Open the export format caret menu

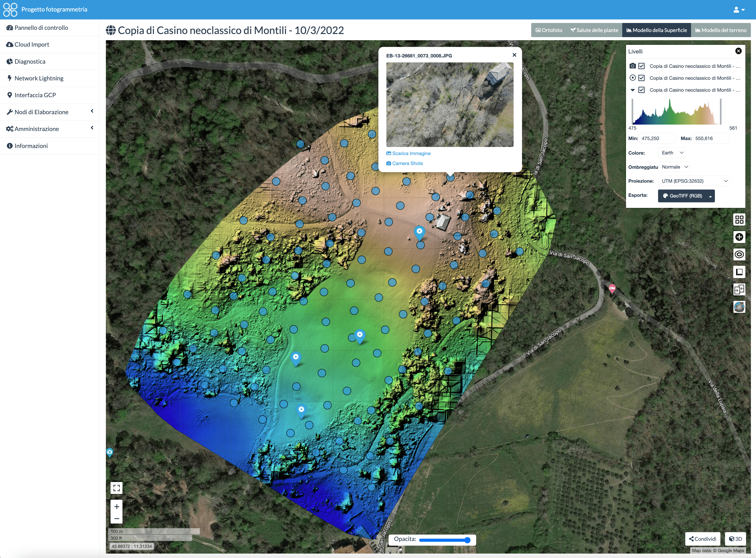coord(710,196)
